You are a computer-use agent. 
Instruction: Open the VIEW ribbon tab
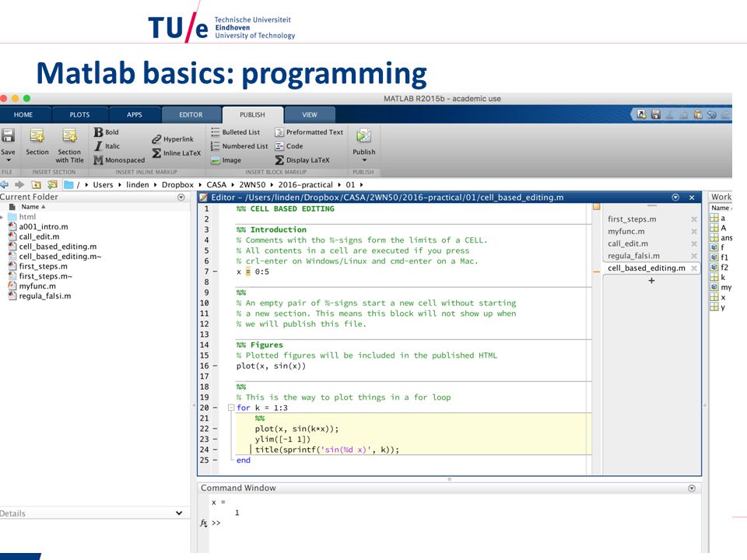(310, 115)
